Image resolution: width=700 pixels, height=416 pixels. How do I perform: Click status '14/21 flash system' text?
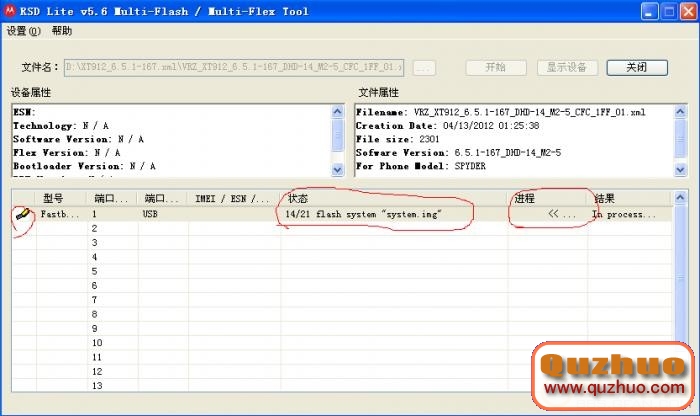tap(363, 214)
